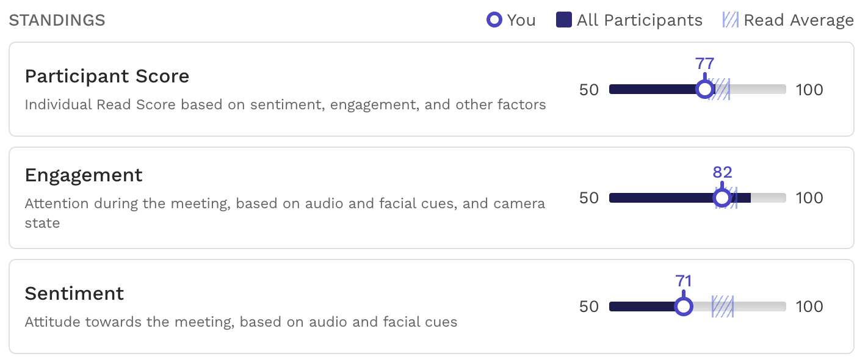The width and height of the screenshot is (868, 359).
Task: Click the Read Average legend label
Action: coord(799,20)
